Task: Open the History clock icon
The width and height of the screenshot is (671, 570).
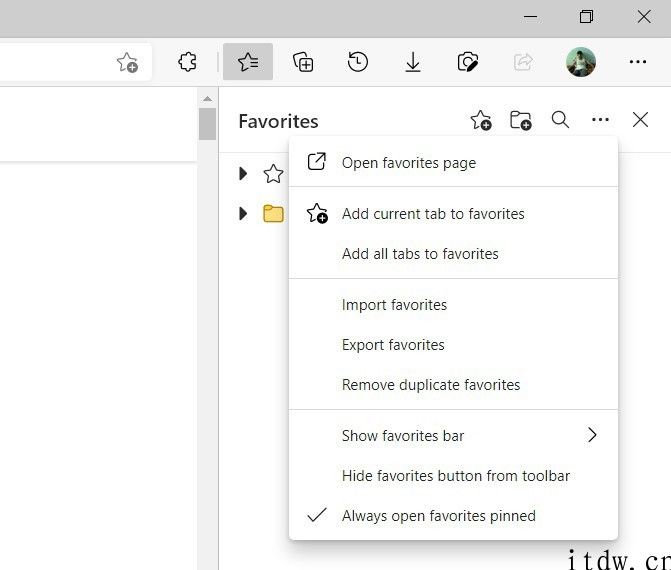Action: (358, 62)
